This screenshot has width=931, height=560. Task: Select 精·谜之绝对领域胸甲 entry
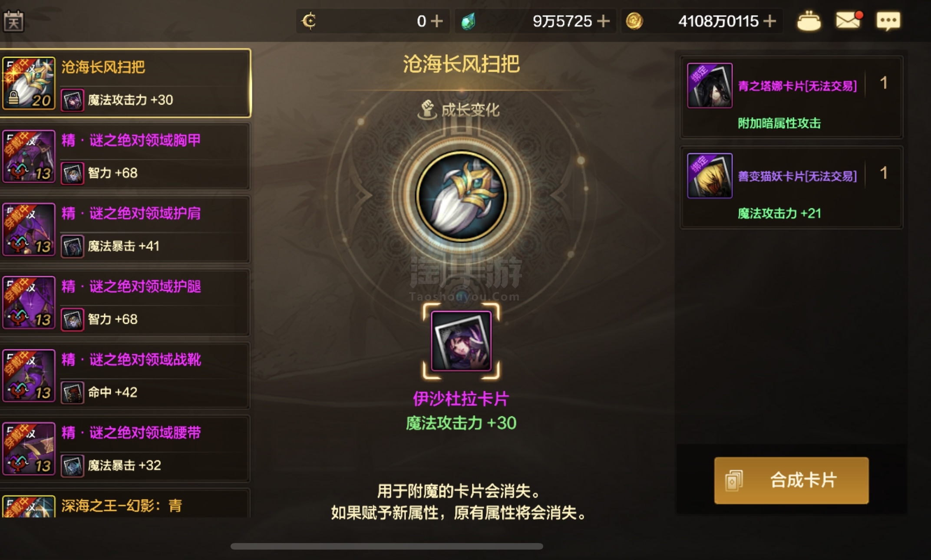125,156
